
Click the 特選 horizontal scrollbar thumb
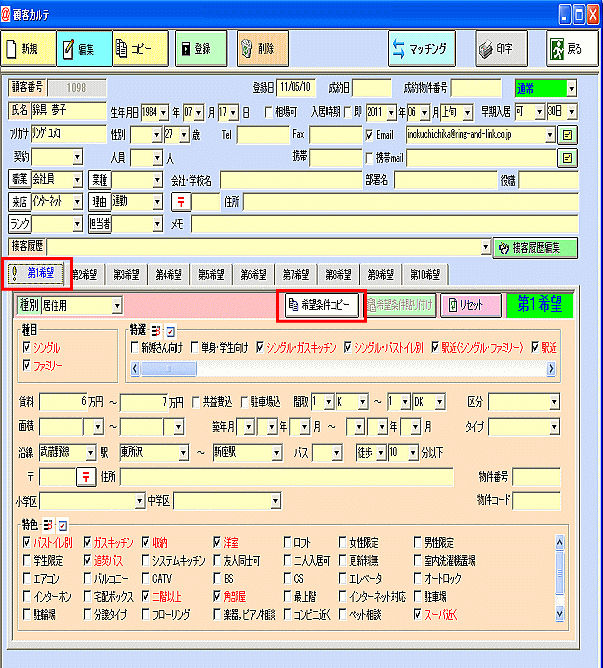(x=168, y=369)
